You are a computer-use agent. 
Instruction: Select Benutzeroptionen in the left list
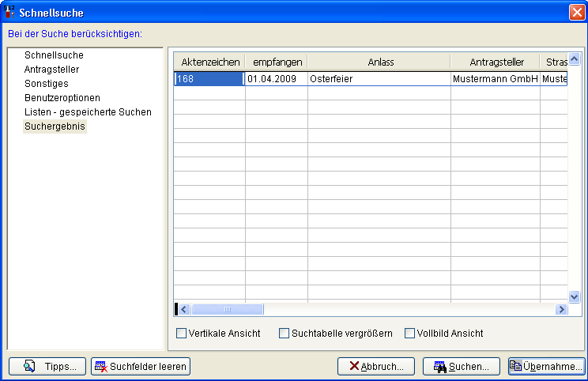[x=62, y=98]
